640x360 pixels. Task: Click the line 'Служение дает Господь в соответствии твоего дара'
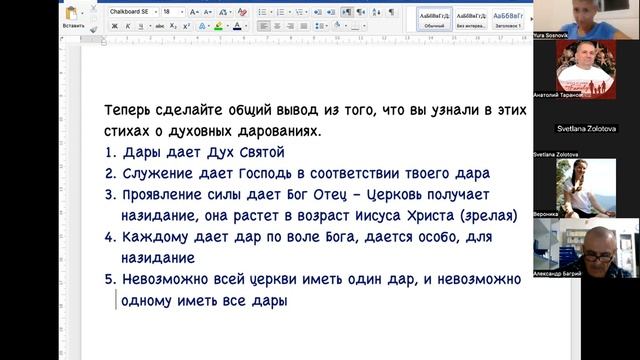coord(306,174)
